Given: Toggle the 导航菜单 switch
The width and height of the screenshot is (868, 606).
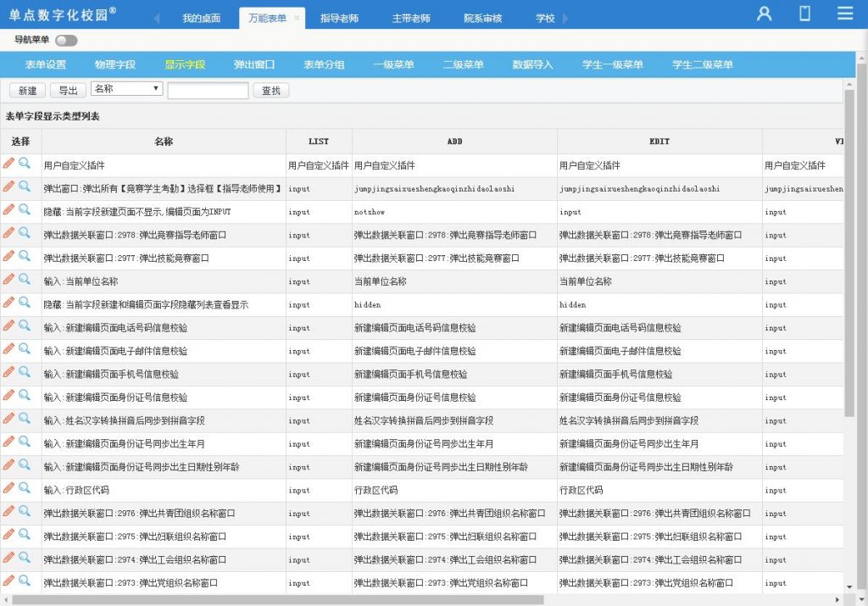Looking at the screenshot, I should (66, 41).
